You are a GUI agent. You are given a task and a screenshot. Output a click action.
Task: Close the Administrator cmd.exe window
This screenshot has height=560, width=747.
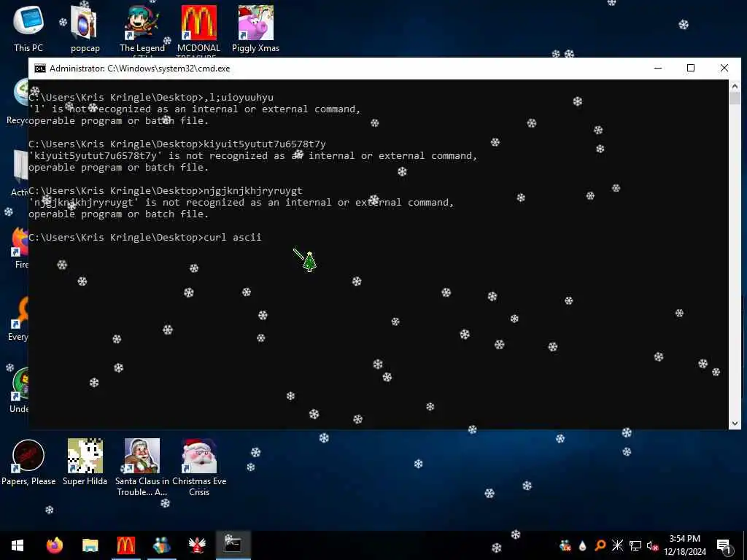pyautogui.click(x=724, y=68)
